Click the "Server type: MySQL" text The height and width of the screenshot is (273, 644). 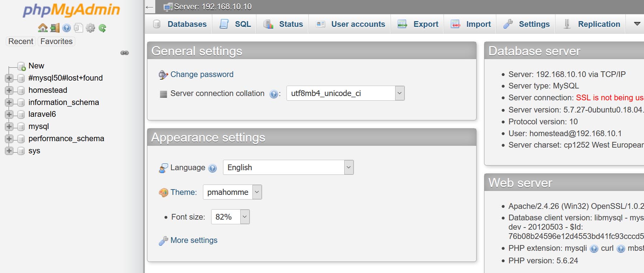[x=544, y=86]
